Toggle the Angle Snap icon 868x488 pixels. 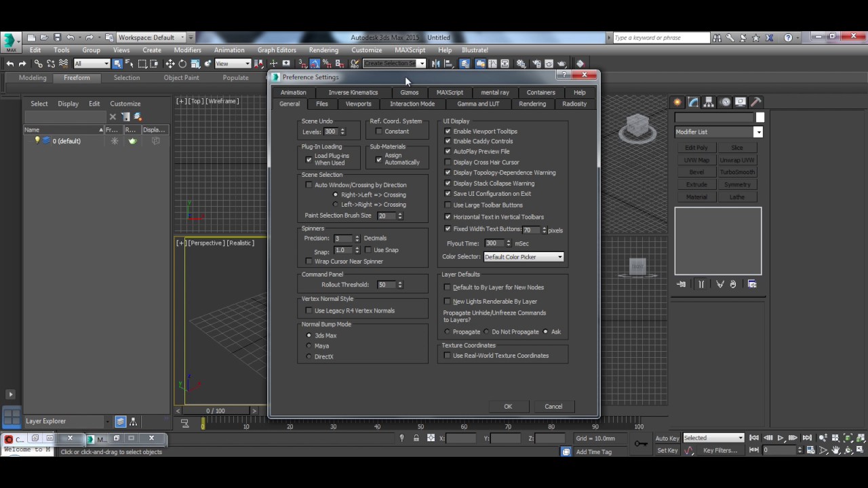(315, 64)
